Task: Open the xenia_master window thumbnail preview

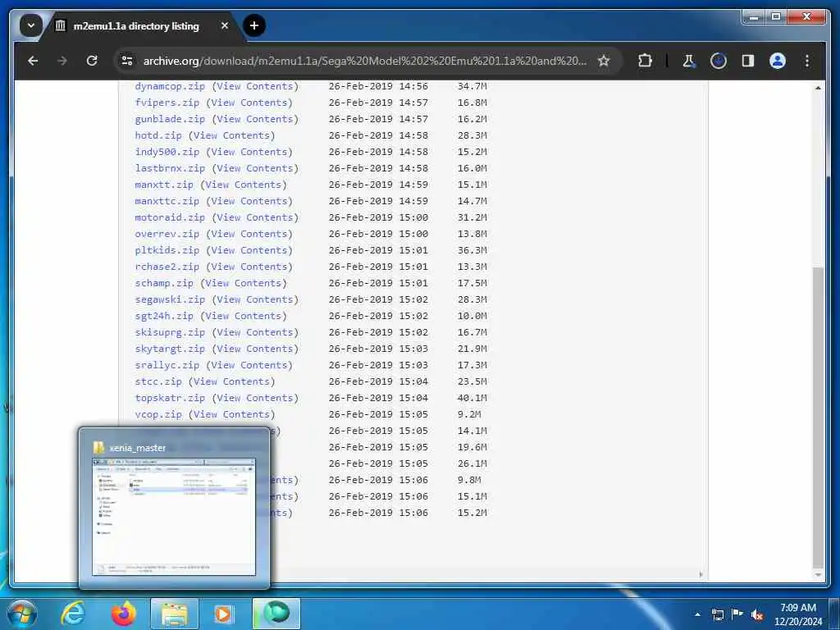Action: pyautogui.click(x=174, y=509)
